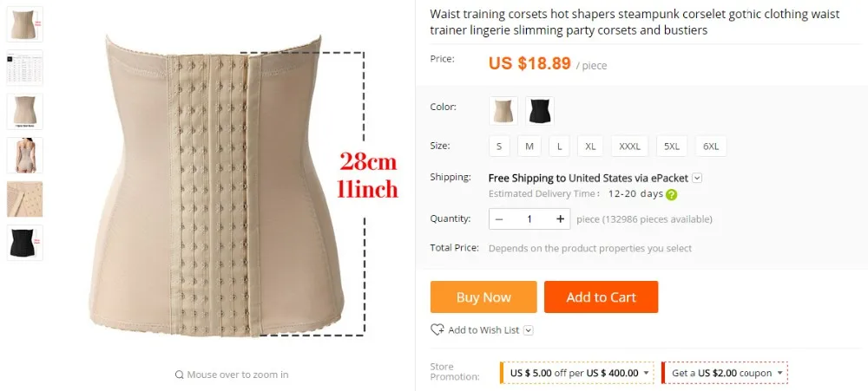868x391 pixels.
Task: Click the quantity input field
Action: (529, 219)
